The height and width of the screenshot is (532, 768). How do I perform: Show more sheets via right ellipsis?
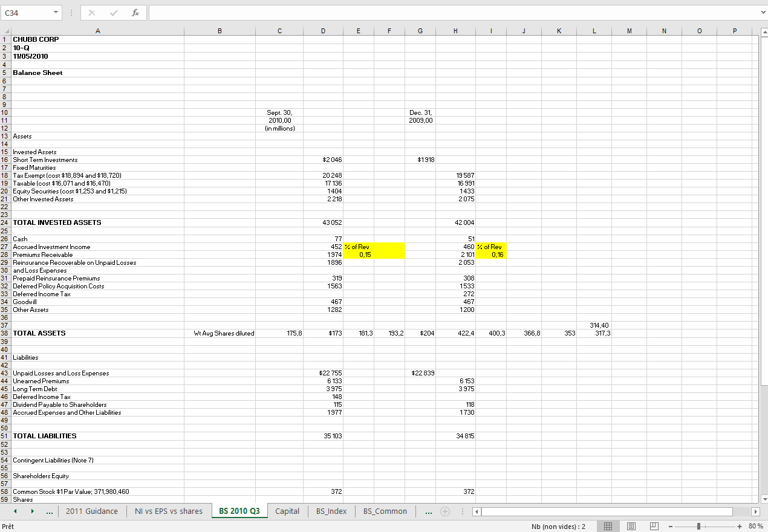click(428, 511)
